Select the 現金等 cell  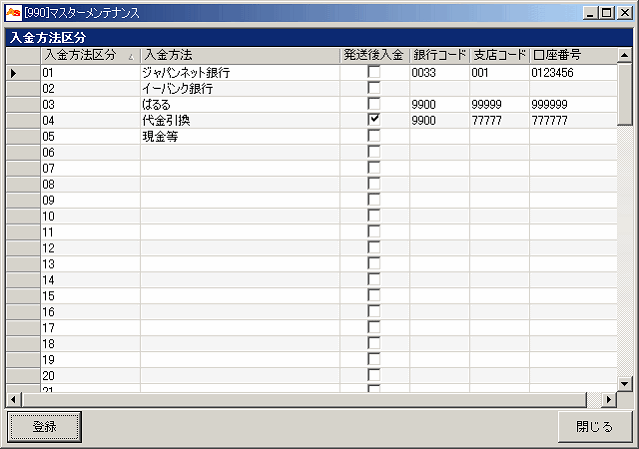pos(240,136)
